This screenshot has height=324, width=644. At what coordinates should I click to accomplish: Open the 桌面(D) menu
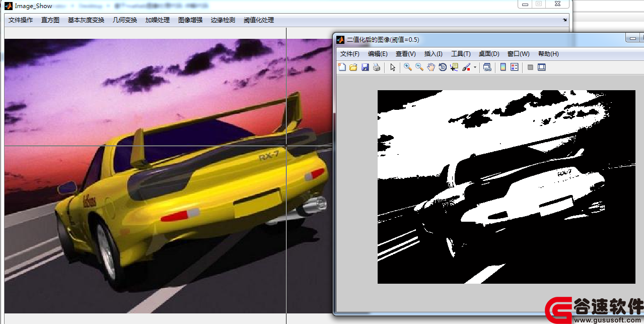[489, 54]
